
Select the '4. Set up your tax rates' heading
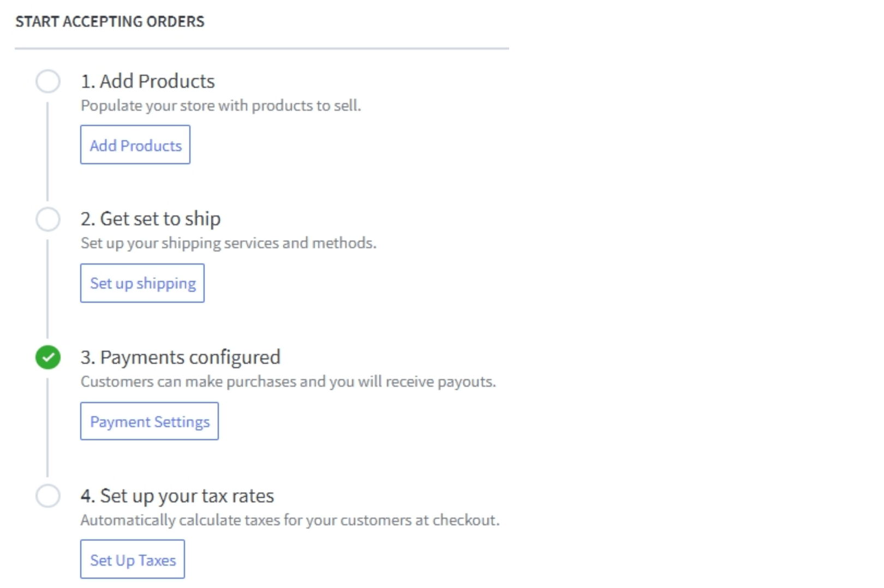(x=177, y=496)
